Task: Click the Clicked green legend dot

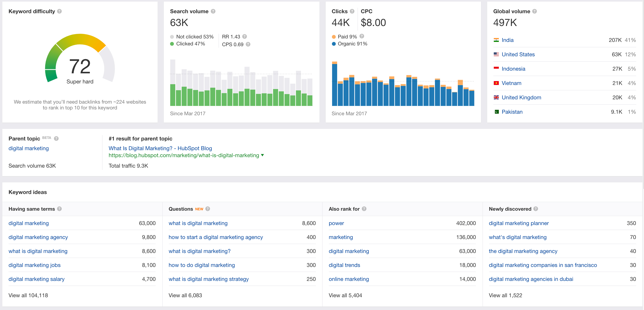Action: [x=172, y=44]
